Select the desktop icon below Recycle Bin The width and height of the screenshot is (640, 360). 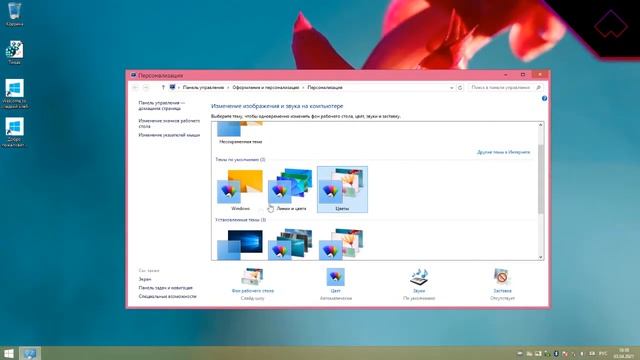click(14, 52)
